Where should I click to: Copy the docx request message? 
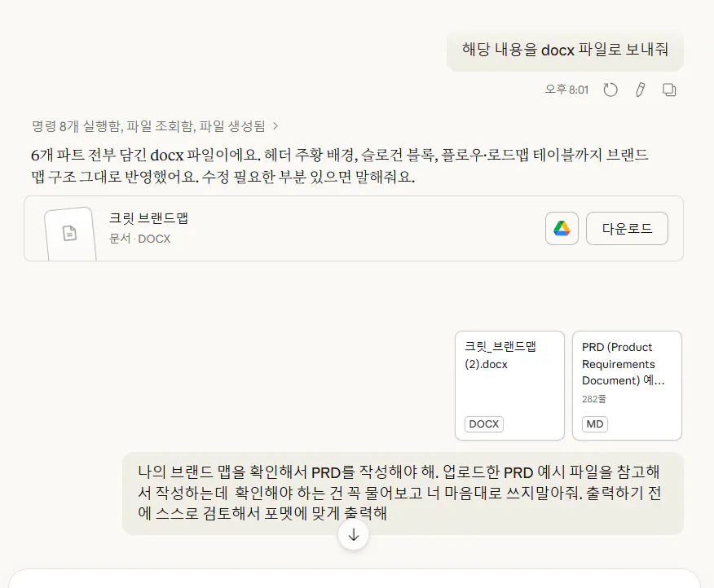pyautogui.click(x=669, y=90)
